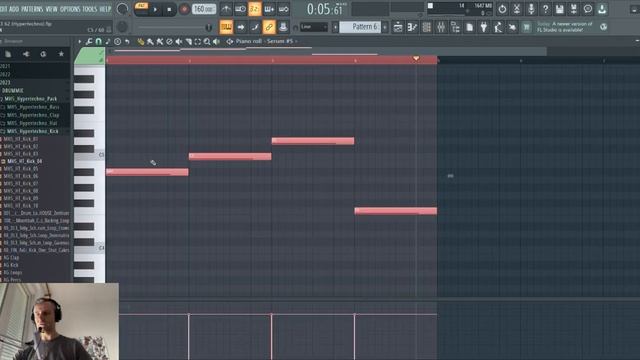Select the zoom magnifier tool
Image resolution: width=640 pixels, height=360 pixels.
click(x=207, y=41)
